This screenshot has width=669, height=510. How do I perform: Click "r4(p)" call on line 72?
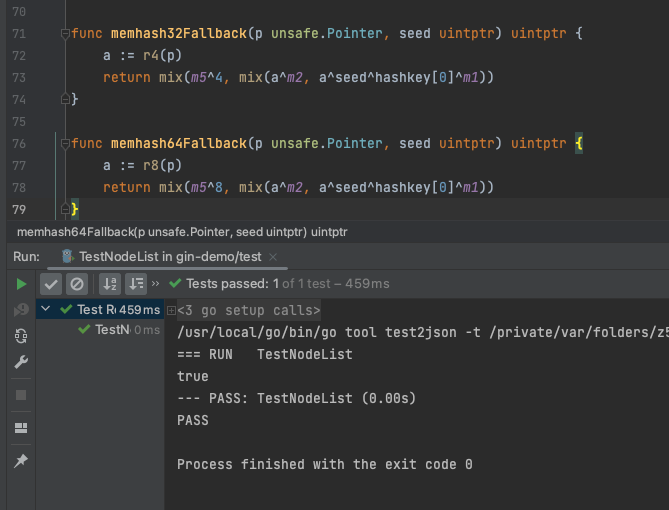click(x=163, y=55)
